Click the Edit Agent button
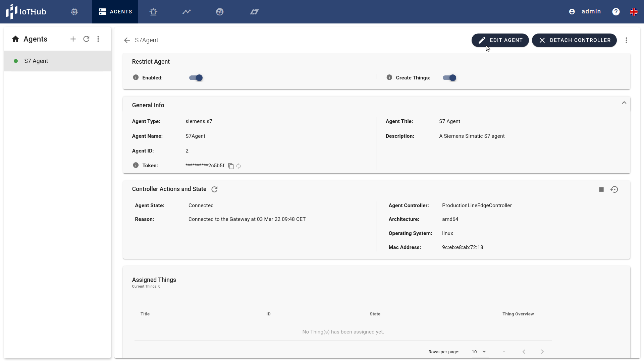 tap(500, 40)
